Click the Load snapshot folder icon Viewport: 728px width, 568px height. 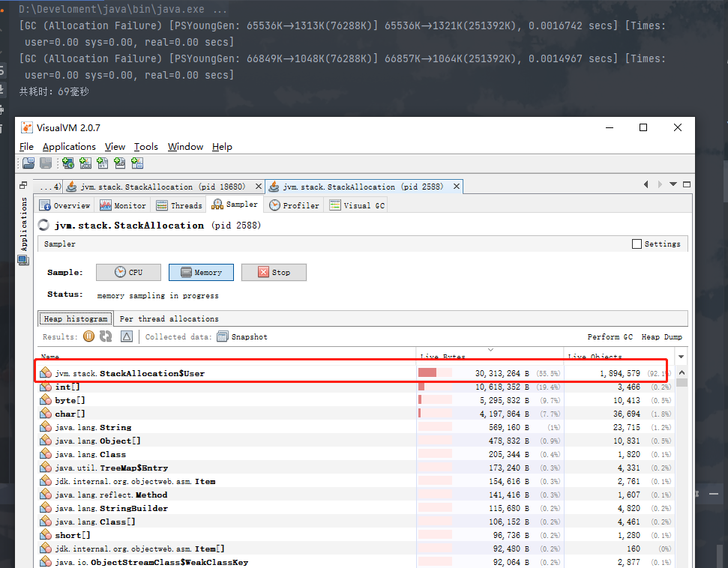point(28,163)
